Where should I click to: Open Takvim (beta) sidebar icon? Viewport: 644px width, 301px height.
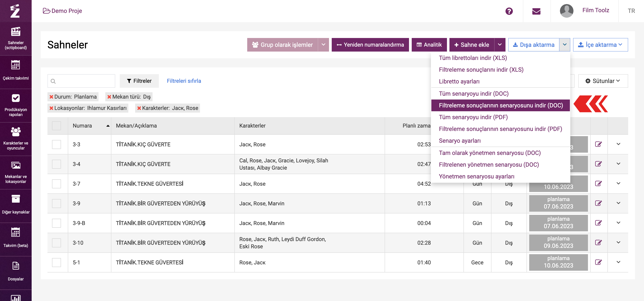click(16, 232)
